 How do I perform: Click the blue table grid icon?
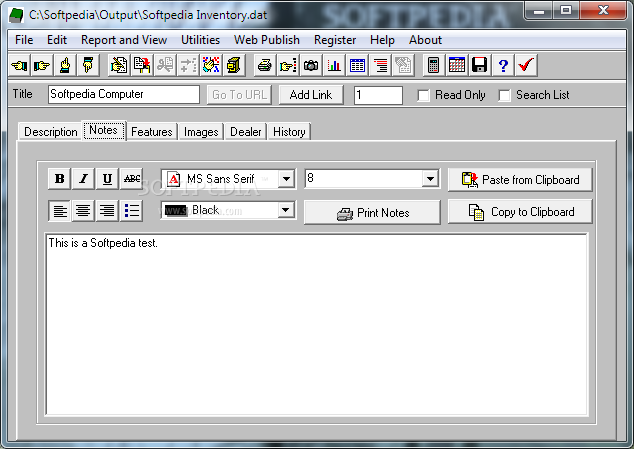357,65
